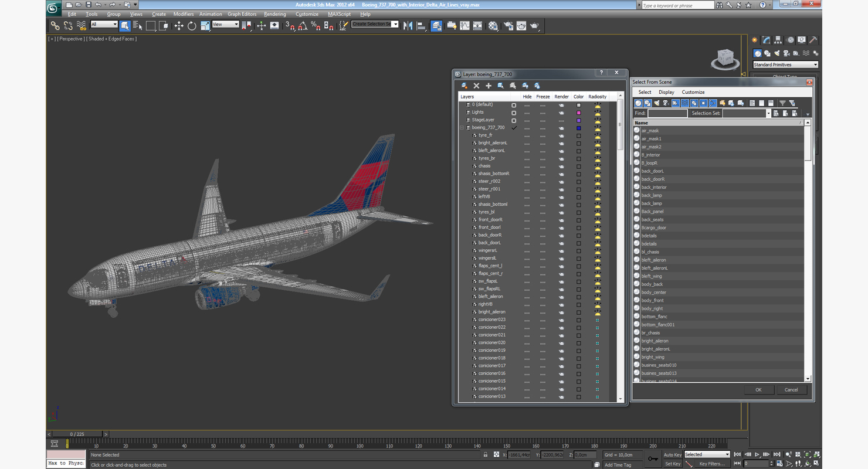Make the 0 (default) layer current
Viewport: 868px width, 469px height.
pos(514,105)
